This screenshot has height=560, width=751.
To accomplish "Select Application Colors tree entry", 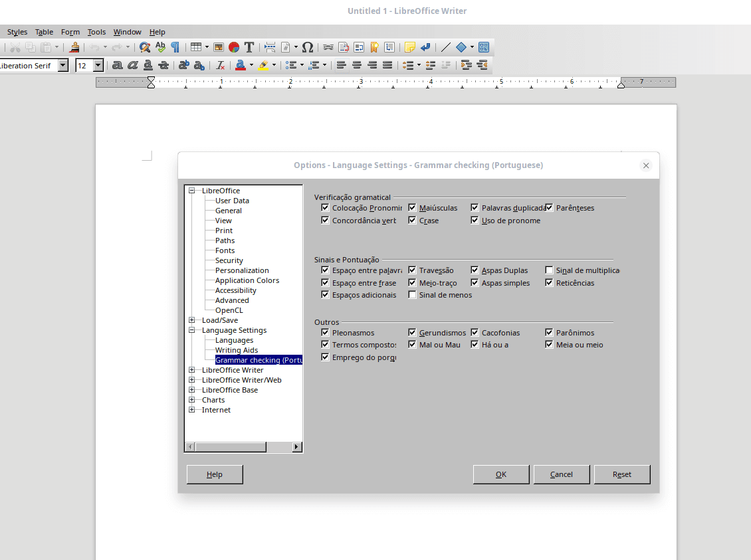I will point(247,280).
